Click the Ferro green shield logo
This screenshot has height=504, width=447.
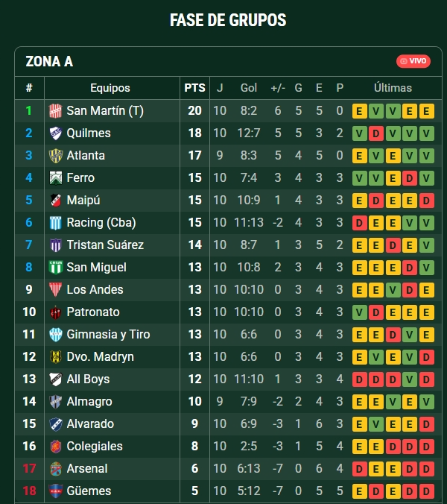click(56, 177)
